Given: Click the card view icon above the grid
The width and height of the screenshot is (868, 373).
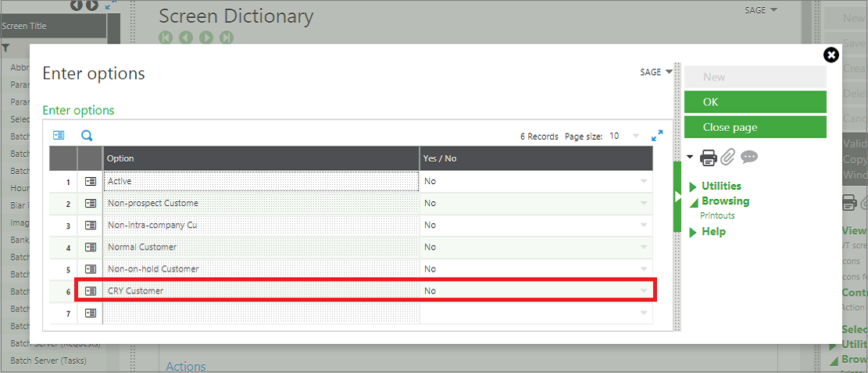Looking at the screenshot, I should tap(59, 135).
